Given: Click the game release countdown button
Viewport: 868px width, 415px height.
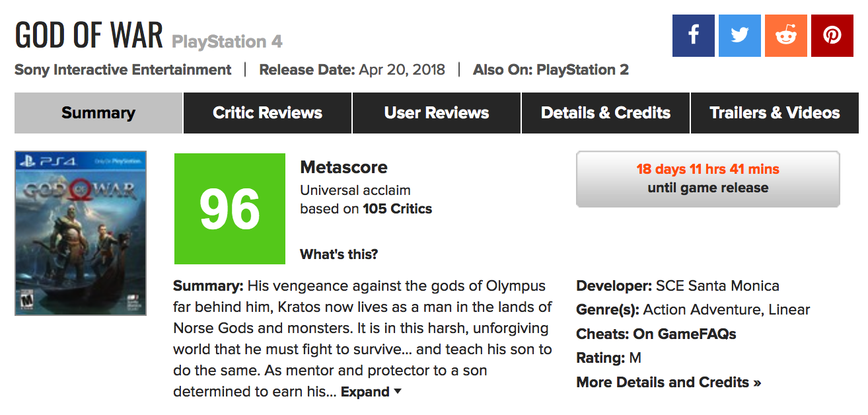Looking at the screenshot, I should point(707,178).
